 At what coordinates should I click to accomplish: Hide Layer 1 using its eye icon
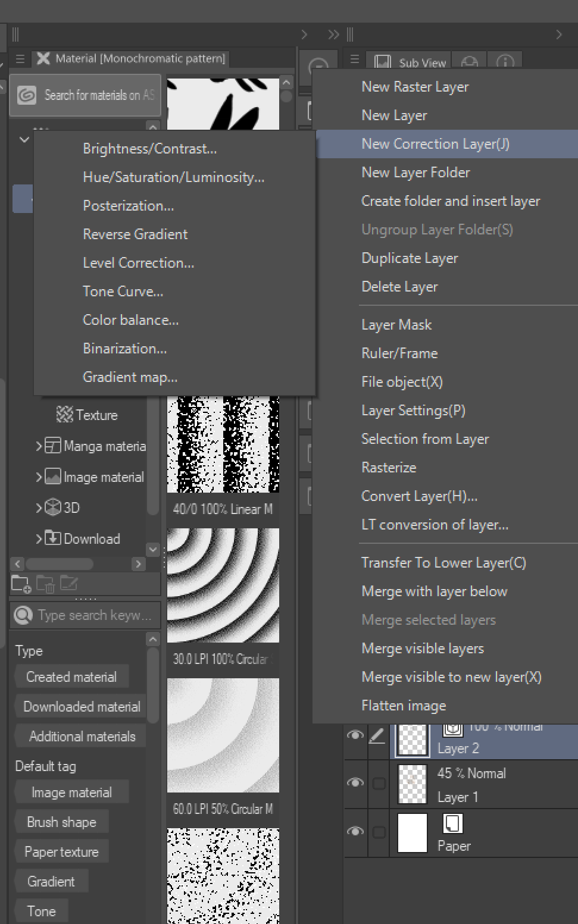coord(355,782)
